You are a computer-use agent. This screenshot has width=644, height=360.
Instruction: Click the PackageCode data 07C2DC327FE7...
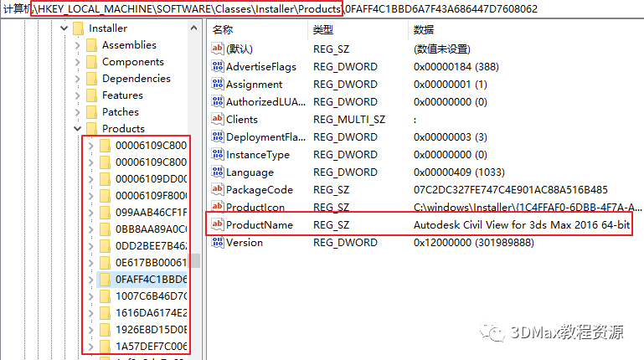point(511,190)
